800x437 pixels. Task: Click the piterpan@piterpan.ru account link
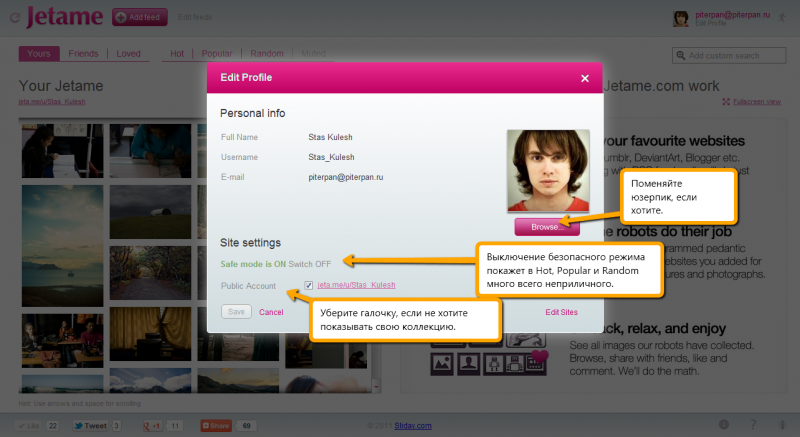(x=733, y=15)
